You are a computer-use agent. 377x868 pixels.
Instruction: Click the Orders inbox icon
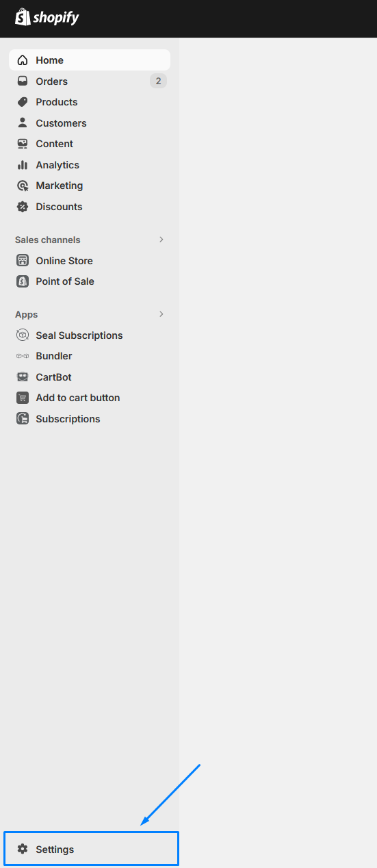tap(23, 81)
